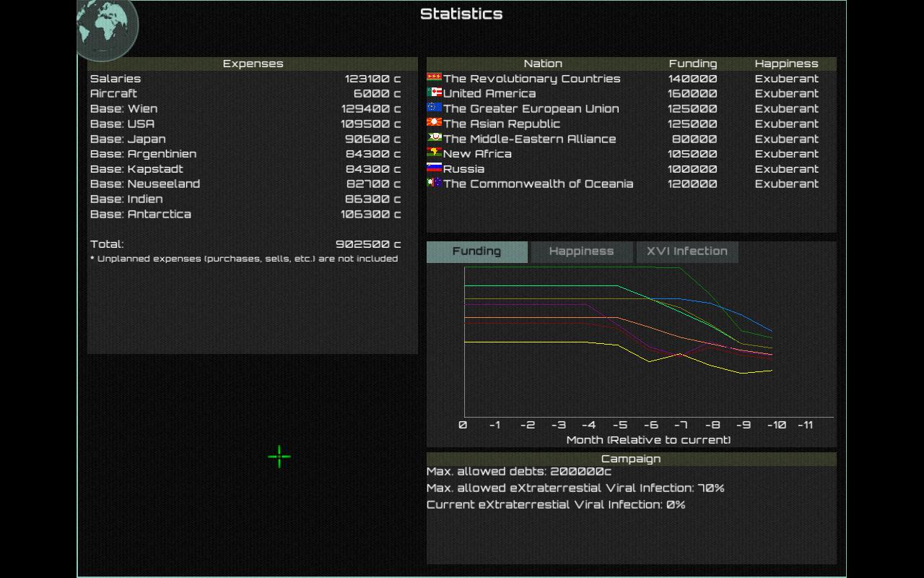
Task: Click the Expenses panel header
Action: [x=253, y=64]
